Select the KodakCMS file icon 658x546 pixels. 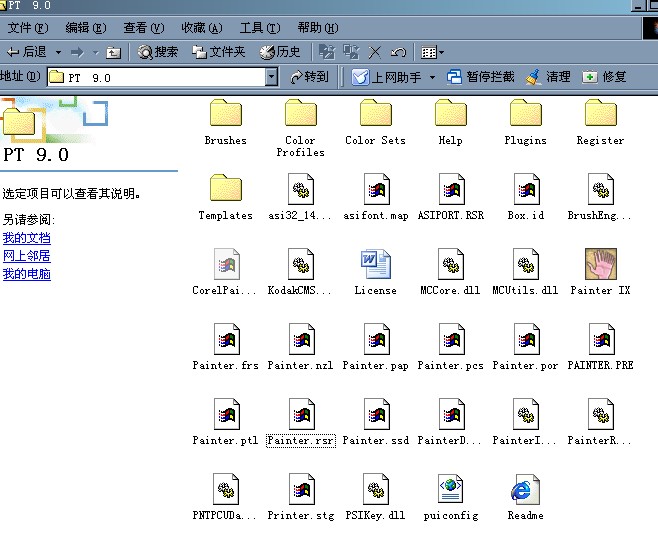tap(300, 264)
